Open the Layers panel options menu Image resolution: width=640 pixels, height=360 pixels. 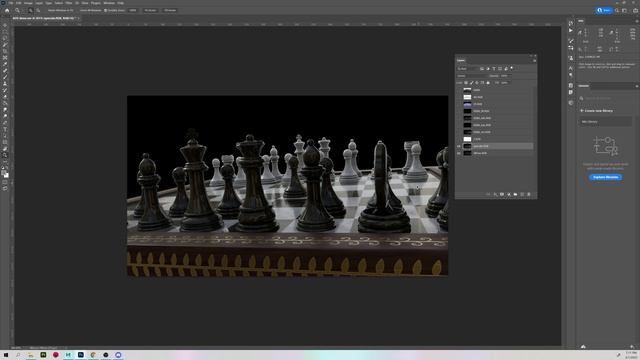coord(534,60)
